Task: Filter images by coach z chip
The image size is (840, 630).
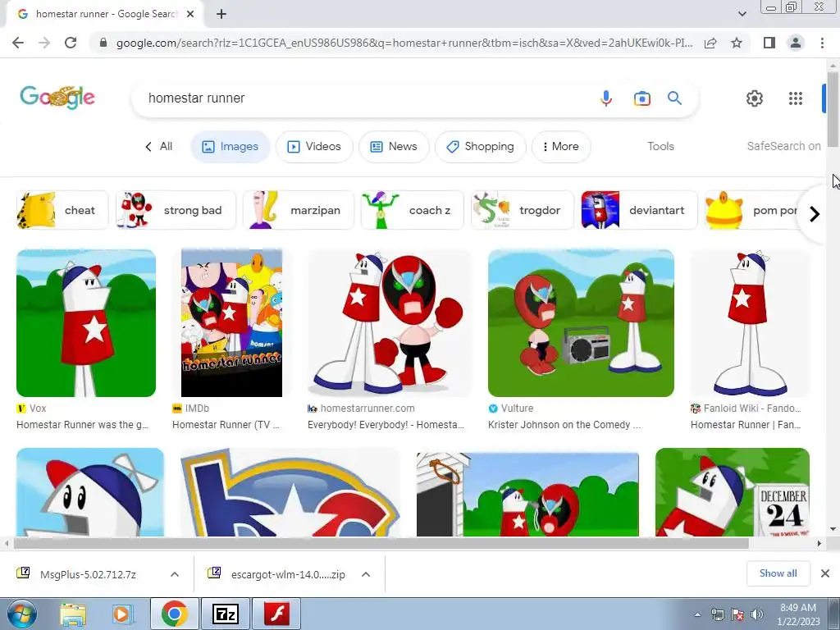Action: pos(413,210)
